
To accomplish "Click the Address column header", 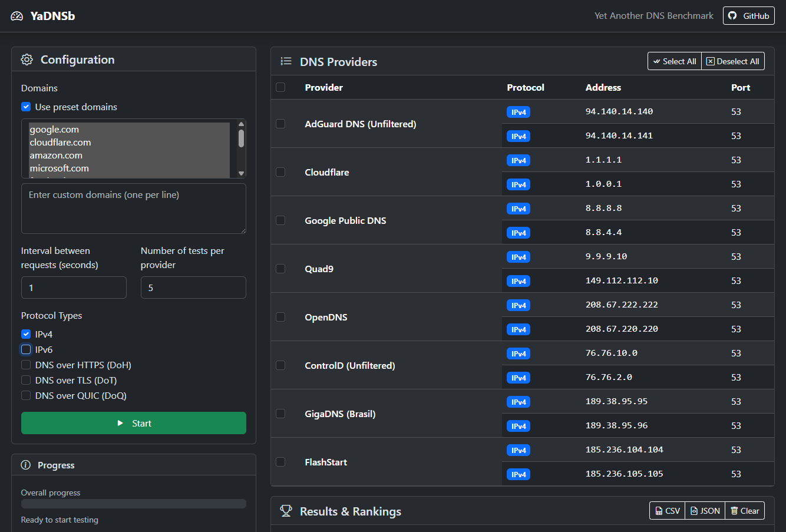I will (603, 87).
